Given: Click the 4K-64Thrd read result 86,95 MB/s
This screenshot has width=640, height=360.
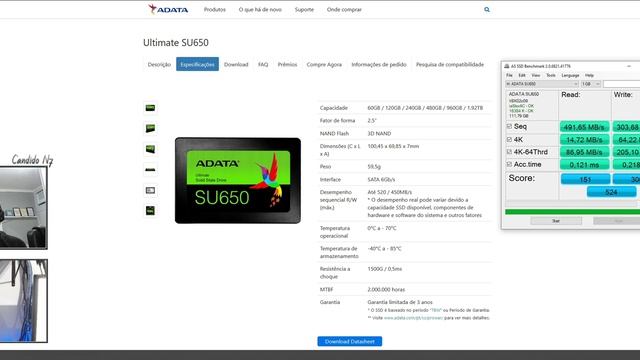Looking at the screenshot, I should tap(584, 152).
